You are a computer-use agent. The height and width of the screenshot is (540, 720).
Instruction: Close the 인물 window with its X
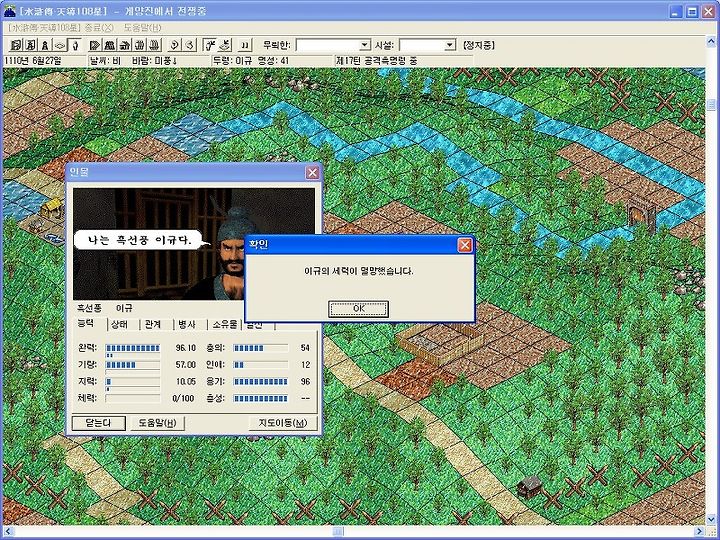tap(313, 173)
